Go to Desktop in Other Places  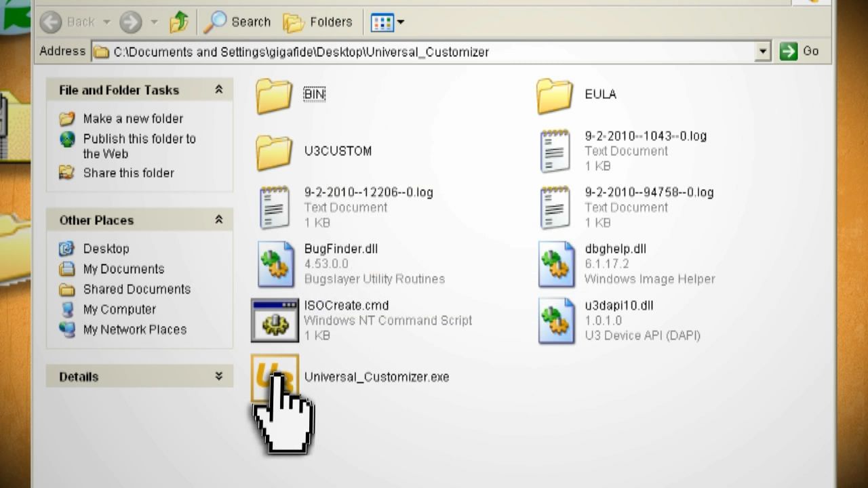(106, 249)
